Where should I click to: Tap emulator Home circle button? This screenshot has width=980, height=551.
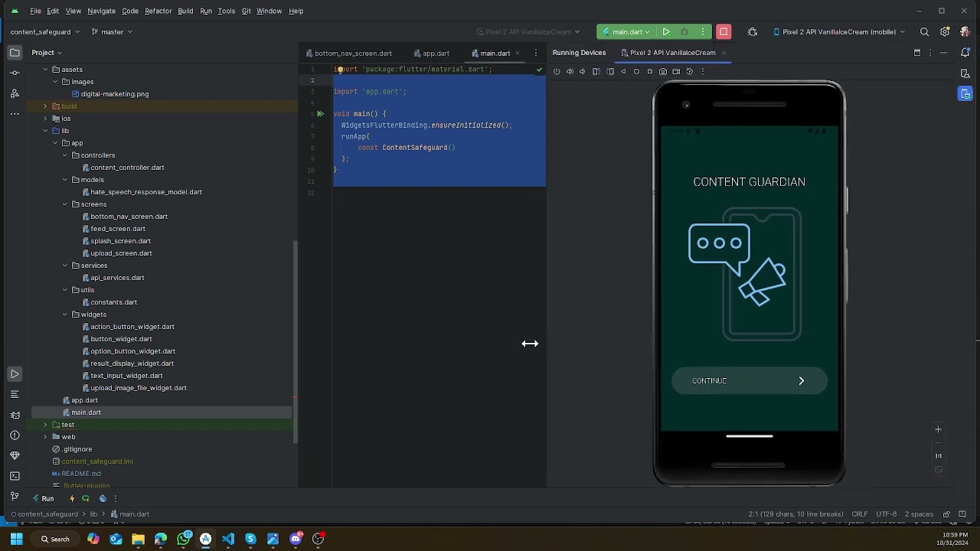point(636,71)
